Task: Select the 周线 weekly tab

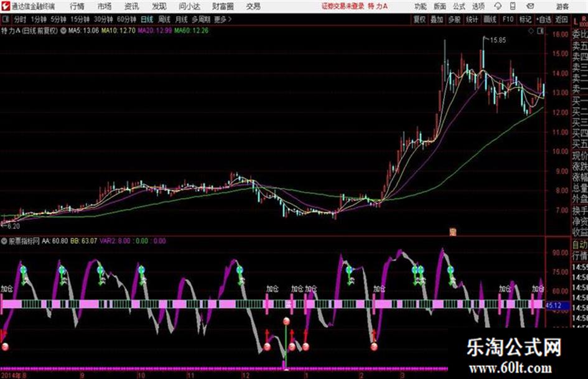Action: click(164, 19)
